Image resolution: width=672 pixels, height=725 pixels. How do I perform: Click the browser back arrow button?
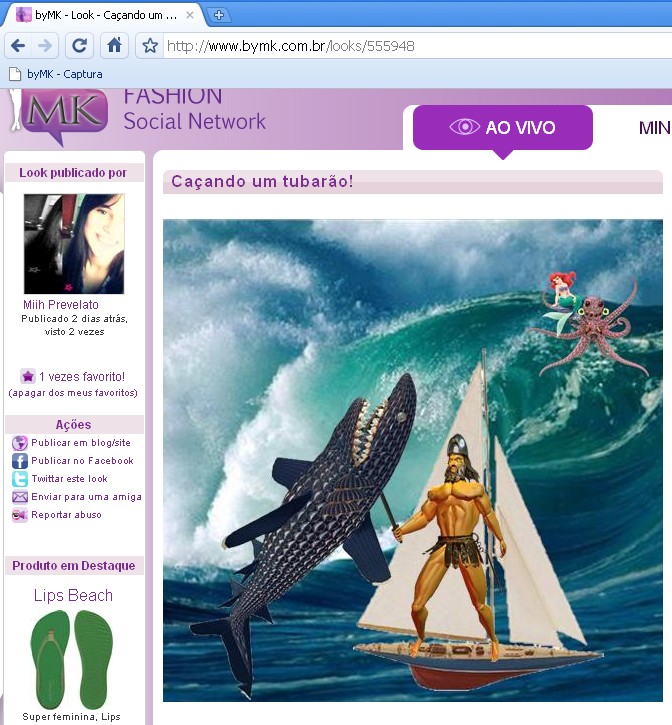coord(18,46)
